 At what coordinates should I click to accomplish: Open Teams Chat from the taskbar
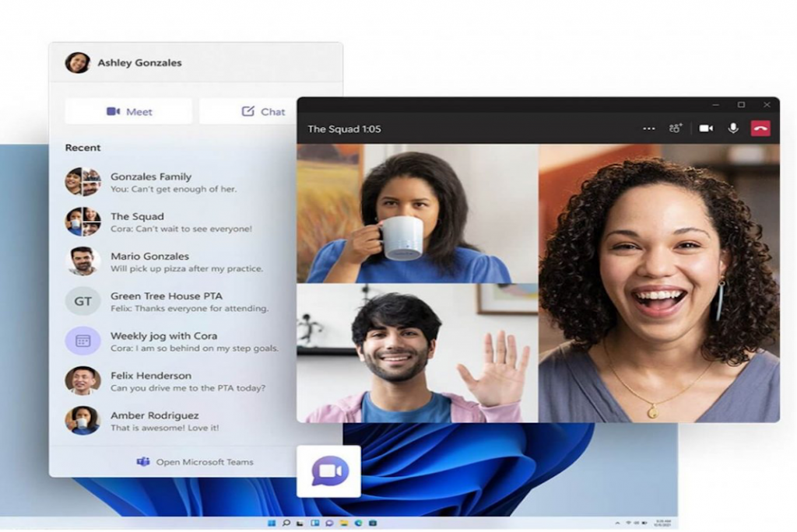coord(330,523)
